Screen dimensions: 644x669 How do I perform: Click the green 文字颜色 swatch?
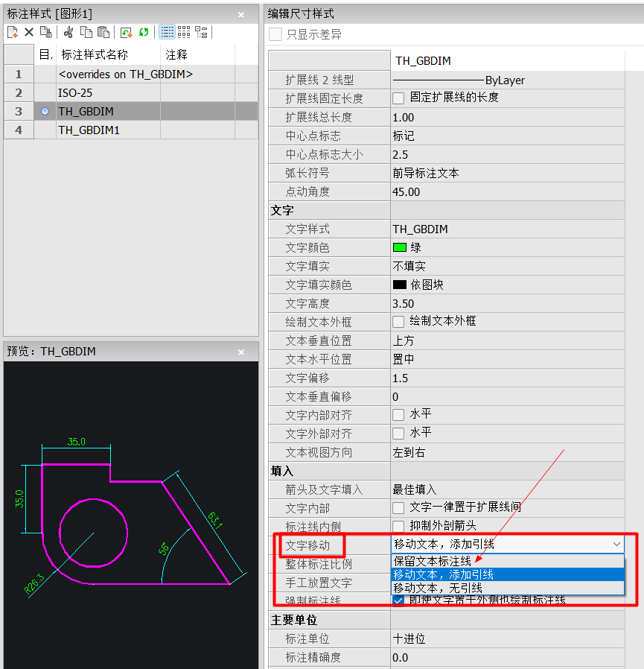400,247
